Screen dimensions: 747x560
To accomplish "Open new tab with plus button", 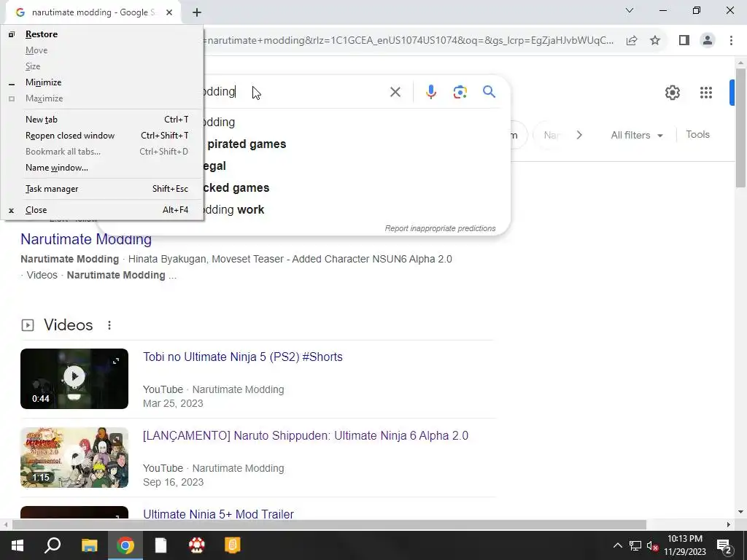I will click(197, 12).
